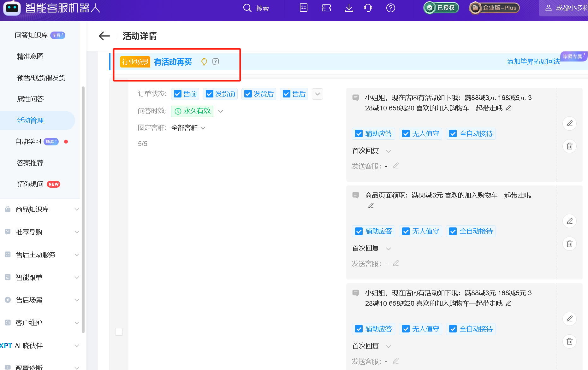Expand the 推荐导购 sidebar section

coord(77,232)
